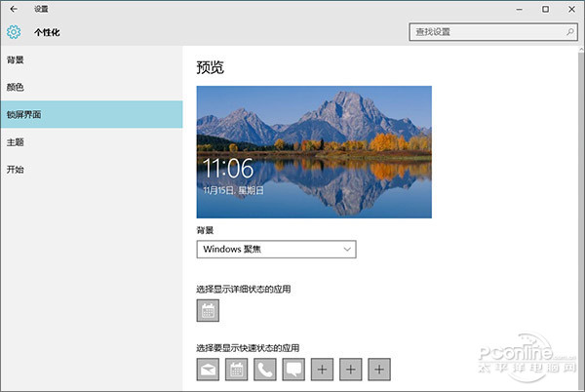This screenshot has height=392, width=585.
Task: Click the search magnifier icon
Action: pyautogui.click(x=570, y=32)
